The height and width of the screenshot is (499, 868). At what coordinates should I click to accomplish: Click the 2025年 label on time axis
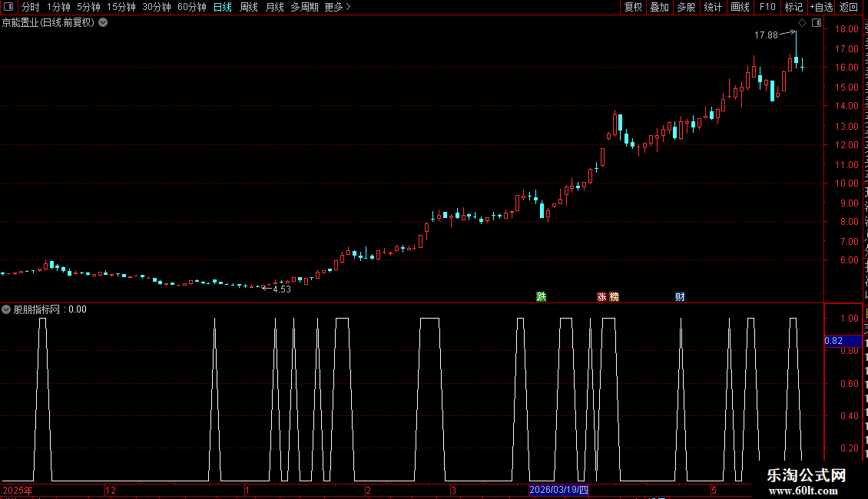18,490
